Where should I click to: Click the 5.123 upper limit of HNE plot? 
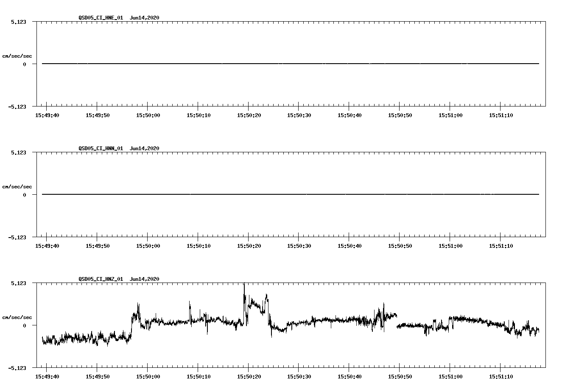click(x=18, y=22)
